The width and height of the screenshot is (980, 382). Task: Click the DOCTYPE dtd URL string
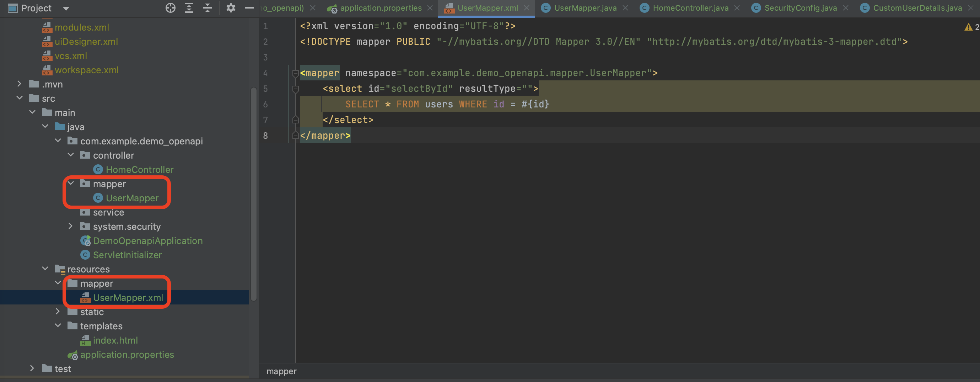775,42
